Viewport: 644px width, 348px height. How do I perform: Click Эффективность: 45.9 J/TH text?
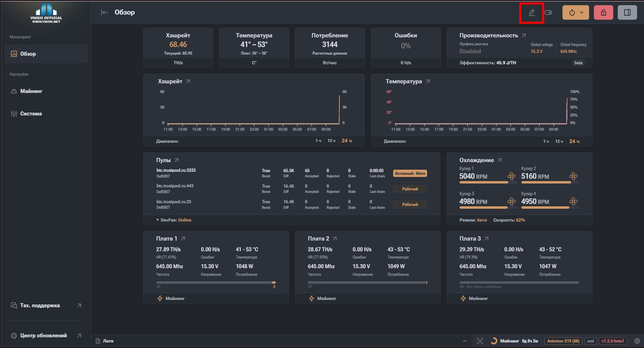coord(487,63)
